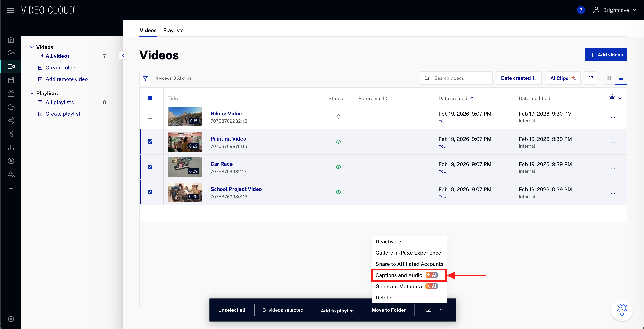Open the School Project Video thumbnail

click(184, 192)
